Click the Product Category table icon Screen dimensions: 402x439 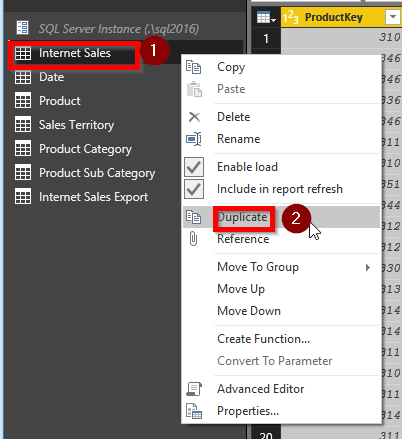(x=23, y=149)
